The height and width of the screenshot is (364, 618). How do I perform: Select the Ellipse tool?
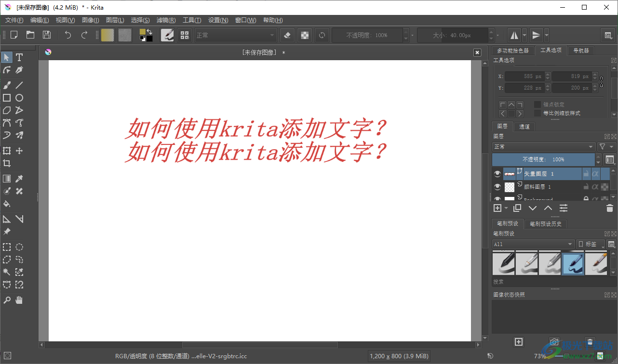point(19,98)
